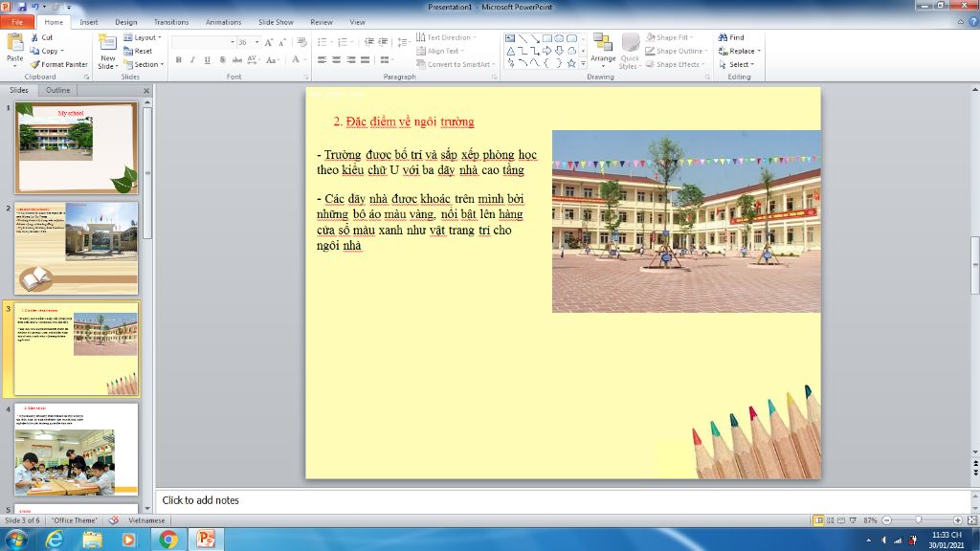The height and width of the screenshot is (551, 980).
Task: Click the Cut icon
Action: point(41,37)
